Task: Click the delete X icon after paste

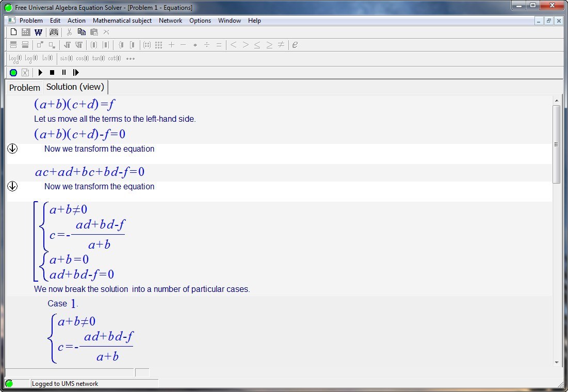Action: pyautogui.click(x=106, y=32)
